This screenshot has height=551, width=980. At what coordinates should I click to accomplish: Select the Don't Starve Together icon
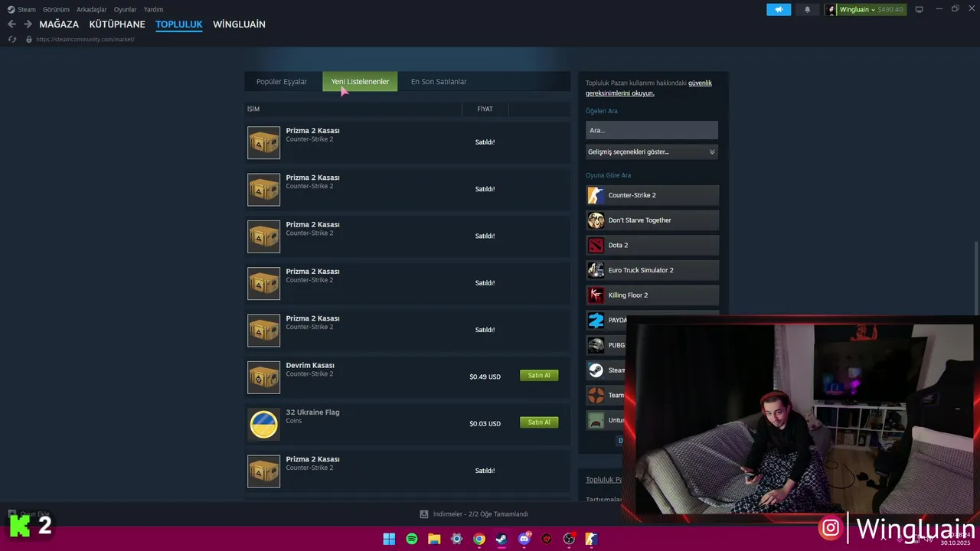(x=596, y=220)
